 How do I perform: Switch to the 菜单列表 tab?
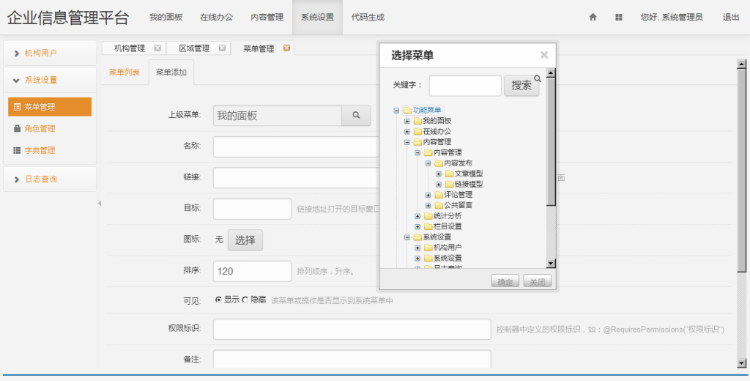124,73
